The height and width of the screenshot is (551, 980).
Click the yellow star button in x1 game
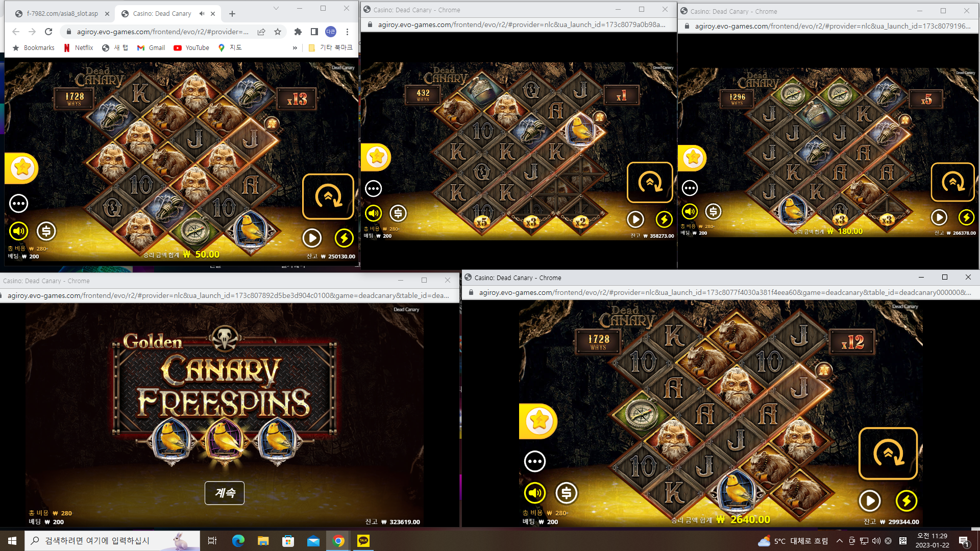coord(377,157)
